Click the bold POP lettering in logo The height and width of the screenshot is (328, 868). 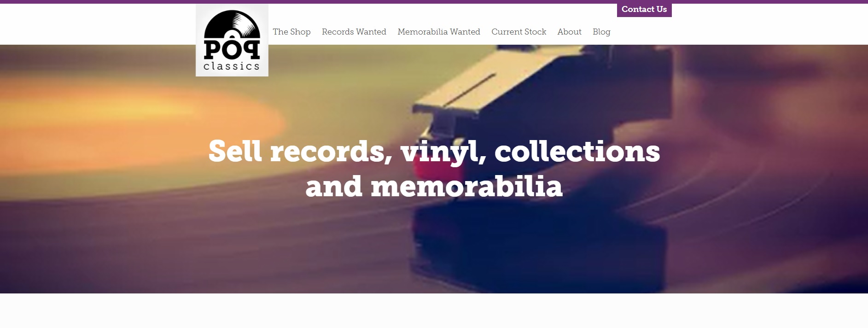coord(232,49)
